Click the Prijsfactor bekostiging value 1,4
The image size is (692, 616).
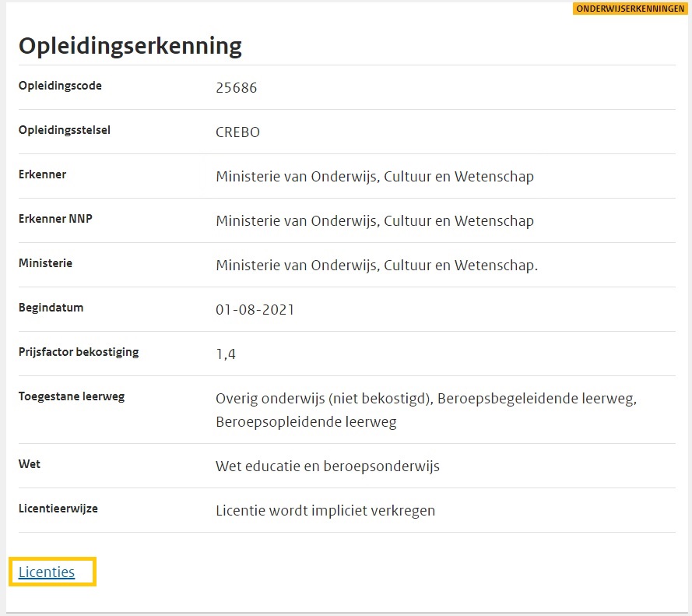point(226,354)
